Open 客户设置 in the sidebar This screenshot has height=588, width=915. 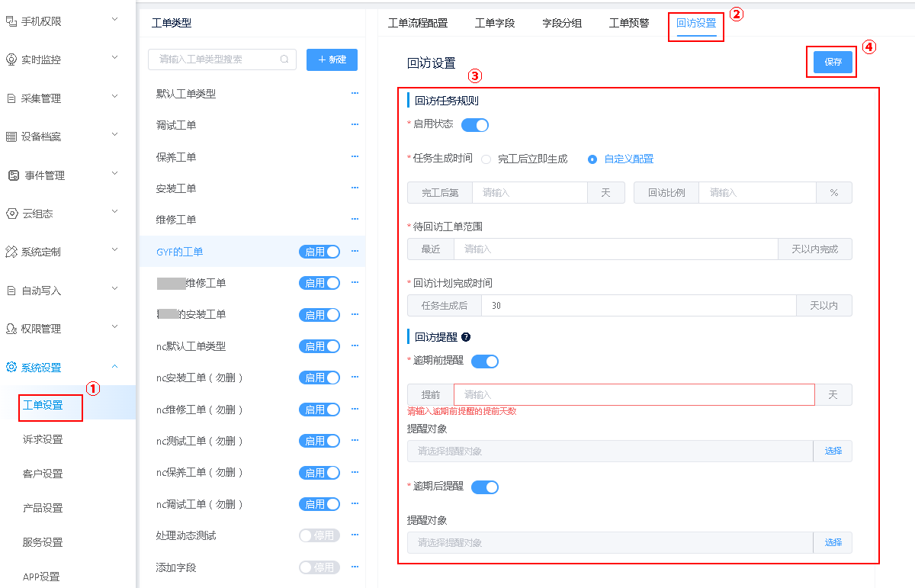tap(43, 474)
